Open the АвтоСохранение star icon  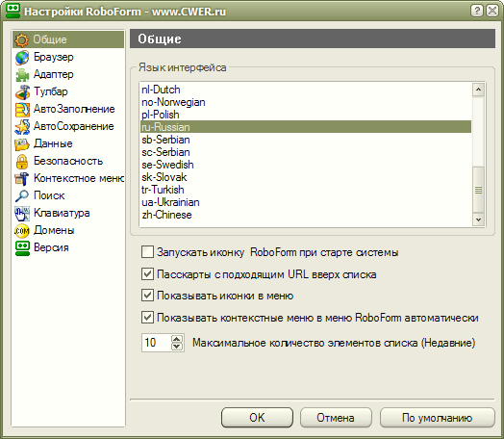[22, 127]
